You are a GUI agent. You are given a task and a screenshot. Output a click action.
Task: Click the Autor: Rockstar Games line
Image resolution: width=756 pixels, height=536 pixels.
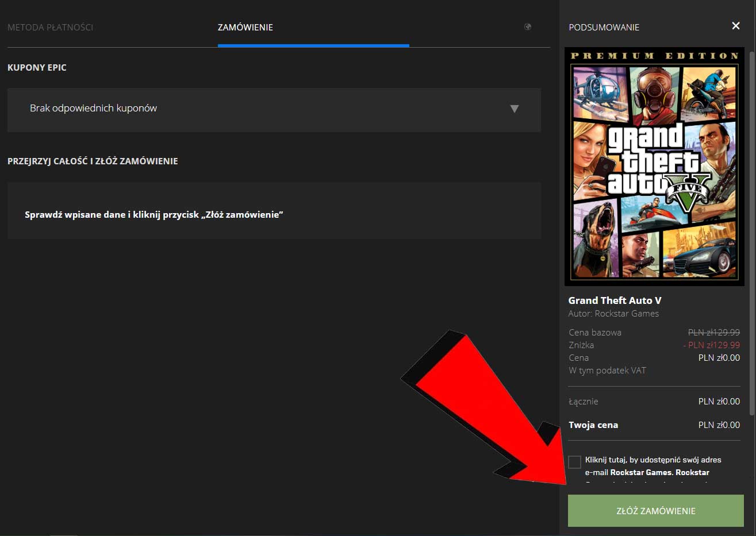613,314
